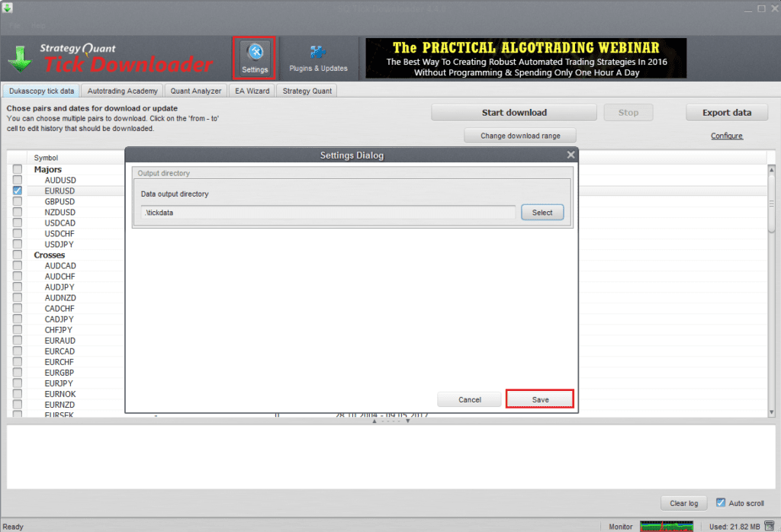Viewport: 781px width, 532px height.
Task: Select the EURCAD row label
Action: 59,351
